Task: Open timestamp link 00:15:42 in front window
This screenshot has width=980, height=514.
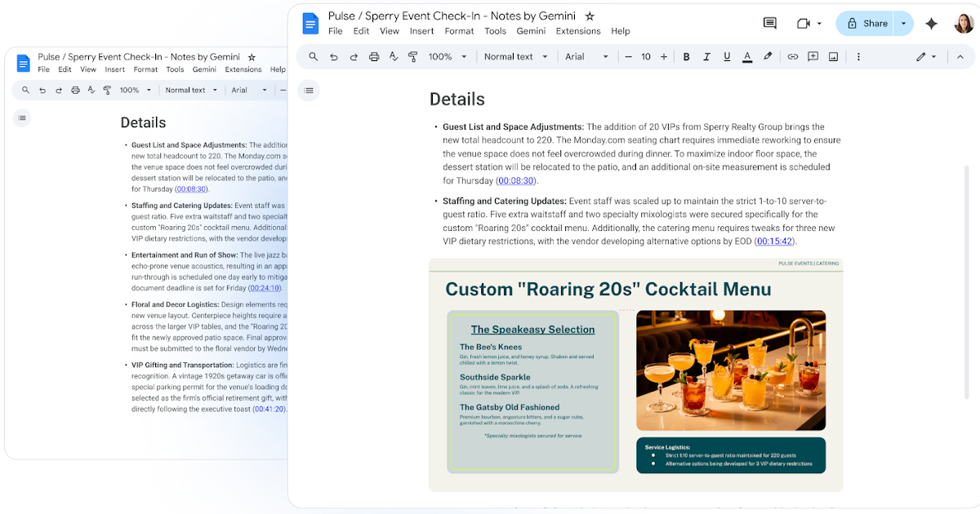Action: [774, 241]
